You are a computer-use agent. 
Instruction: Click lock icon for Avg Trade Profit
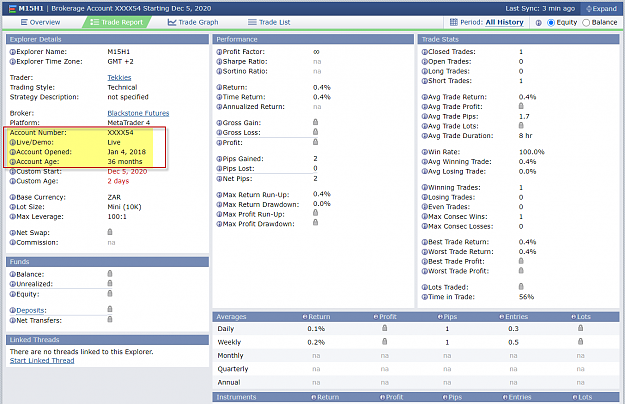pyautogui.click(x=521, y=106)
